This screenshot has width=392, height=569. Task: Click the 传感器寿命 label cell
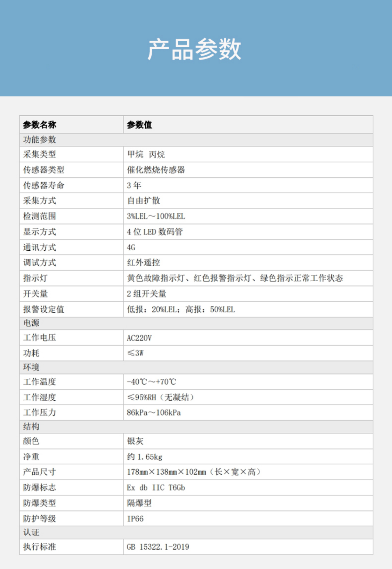tap(43, 185)
